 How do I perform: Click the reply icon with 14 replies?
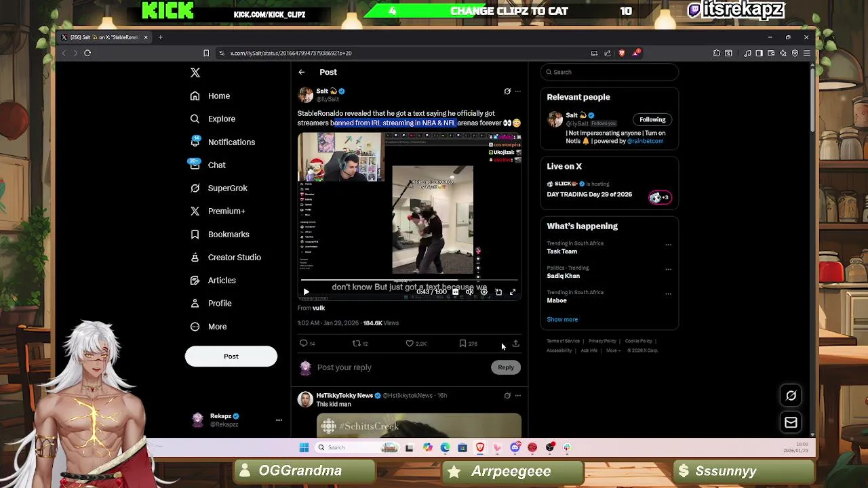pos(304,344)
